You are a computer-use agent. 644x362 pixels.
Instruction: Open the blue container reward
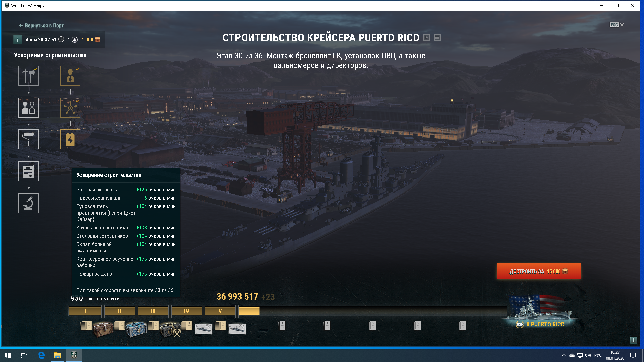136,329
